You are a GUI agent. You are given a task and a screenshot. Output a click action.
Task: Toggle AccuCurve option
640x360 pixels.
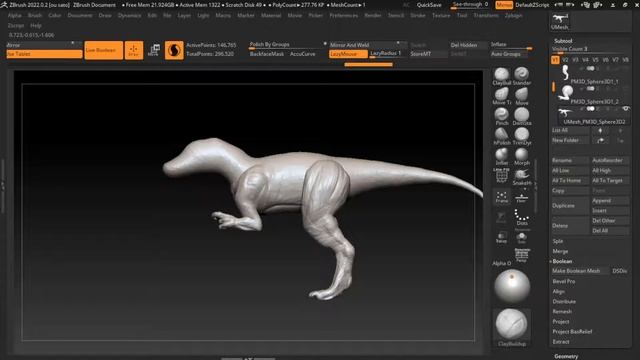[x=302, y=54]
